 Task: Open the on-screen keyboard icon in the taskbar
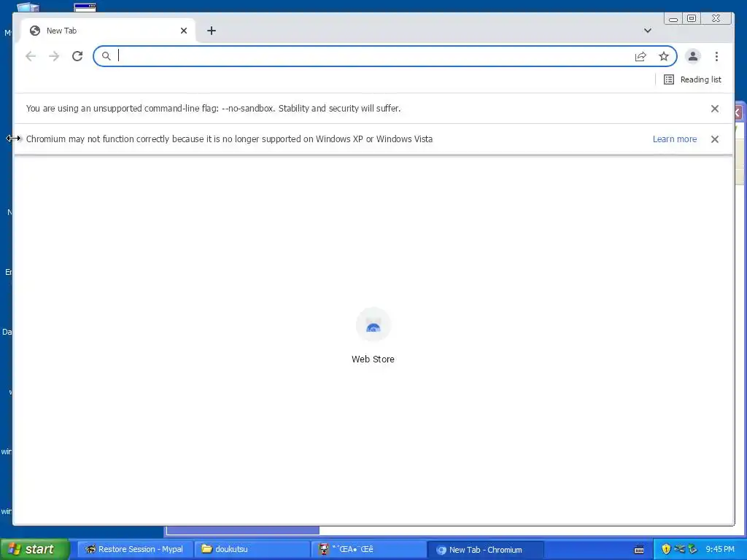pyautogui.click(x=639, y=550)
